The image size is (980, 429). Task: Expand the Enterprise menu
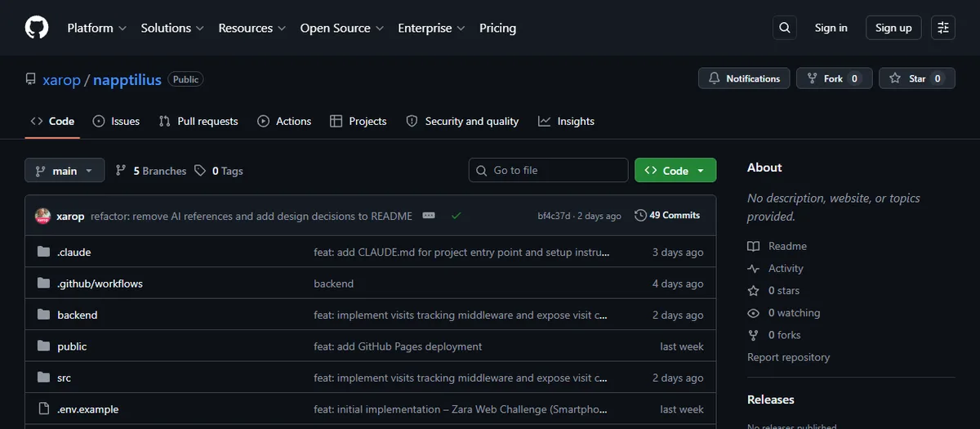tap(431, 28)
